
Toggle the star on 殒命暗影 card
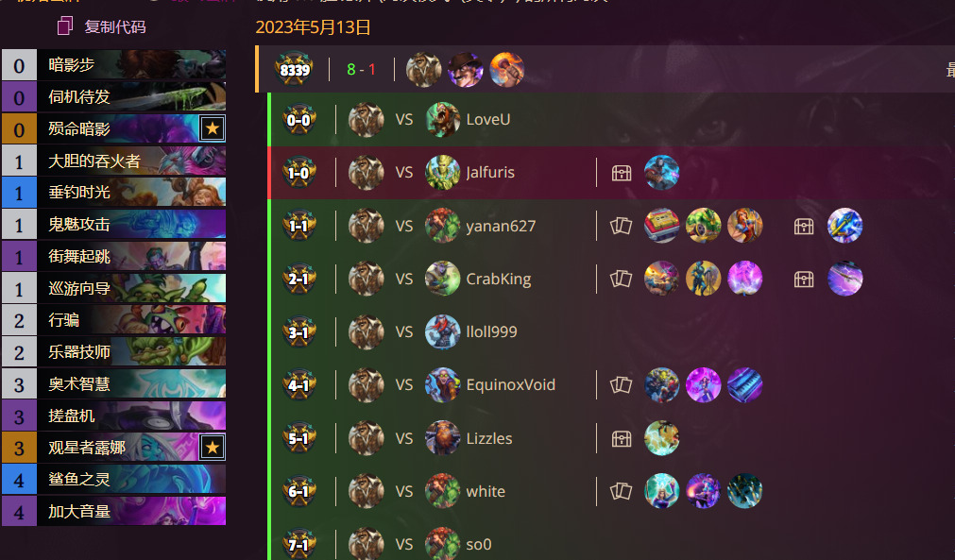point(212,128)
